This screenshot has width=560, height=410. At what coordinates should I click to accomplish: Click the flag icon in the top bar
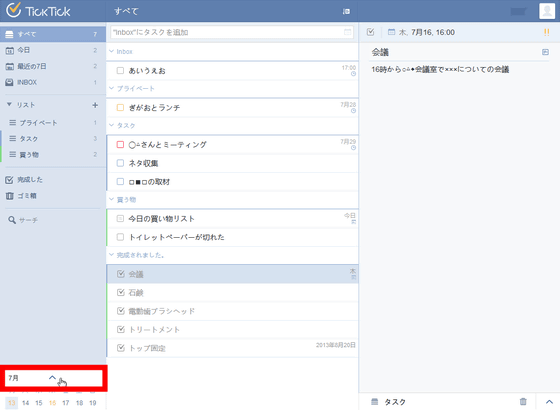(x=518, y=11)
